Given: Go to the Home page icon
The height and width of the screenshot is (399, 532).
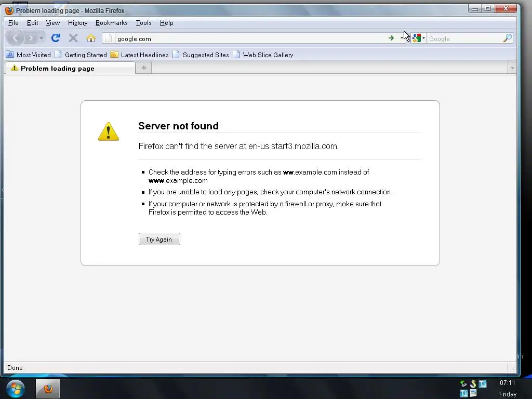Looking at the screenshot, I should (x=90, y=38).
